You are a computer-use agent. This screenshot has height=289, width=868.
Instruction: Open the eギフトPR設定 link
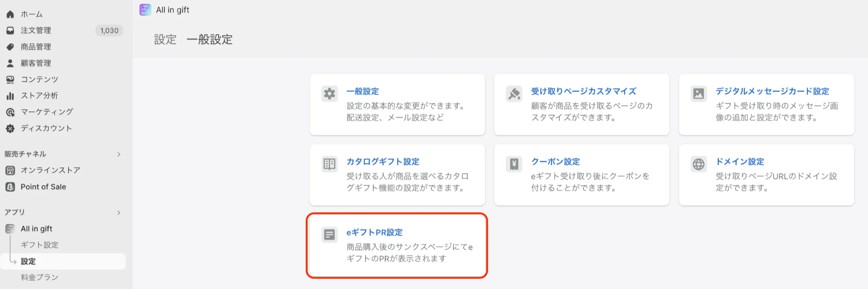click(374, 232)
